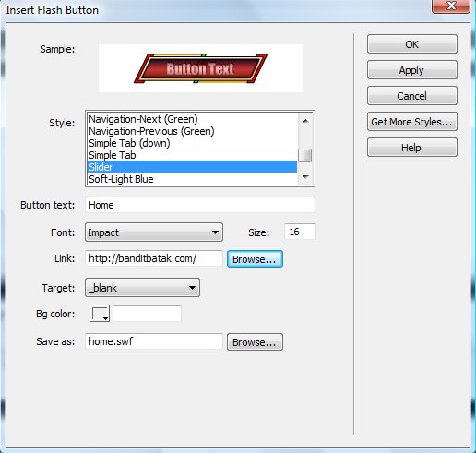Close the Insert Flash Button window
This screenshot has height=453, width=476.
tap(451, 6)
